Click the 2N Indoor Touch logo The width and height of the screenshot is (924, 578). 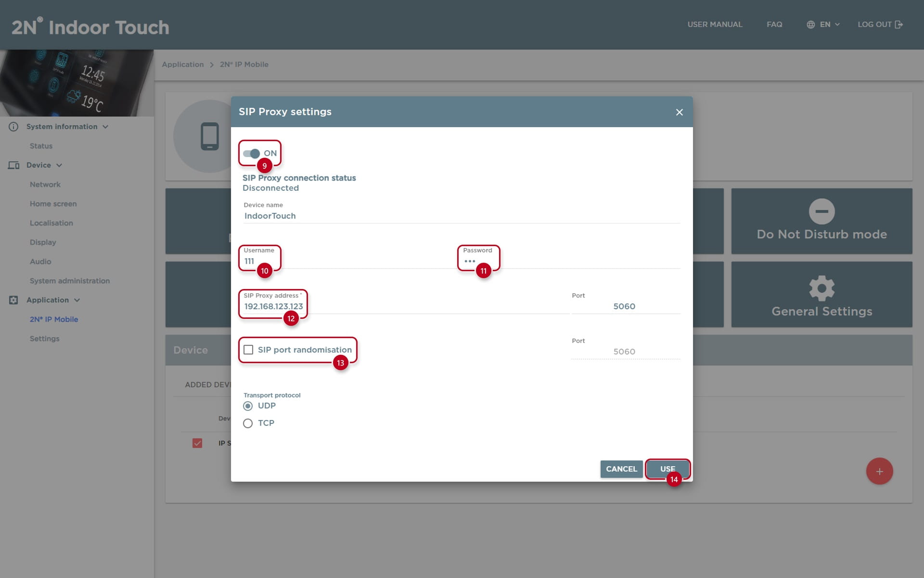click(x=90, y=27)
